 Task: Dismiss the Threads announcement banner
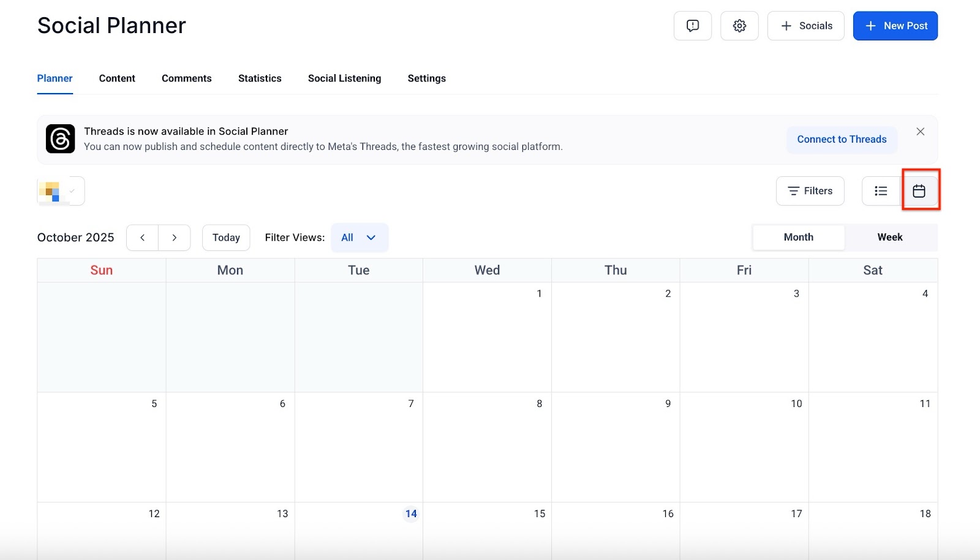tap(920, 132)
